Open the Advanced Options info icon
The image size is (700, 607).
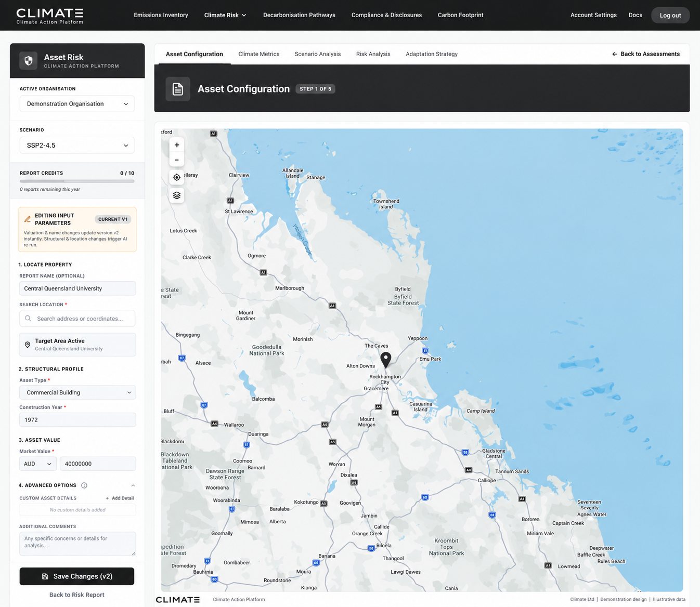[x=84, y=485]
